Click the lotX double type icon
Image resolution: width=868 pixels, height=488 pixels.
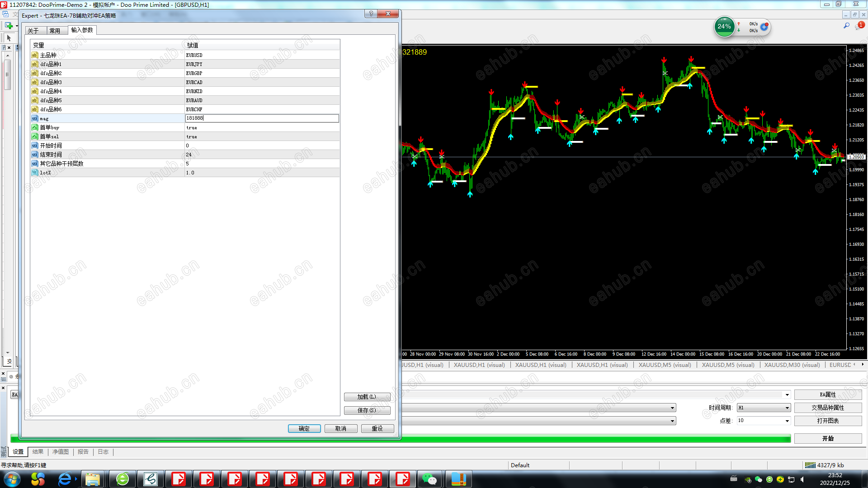(34, 173)
